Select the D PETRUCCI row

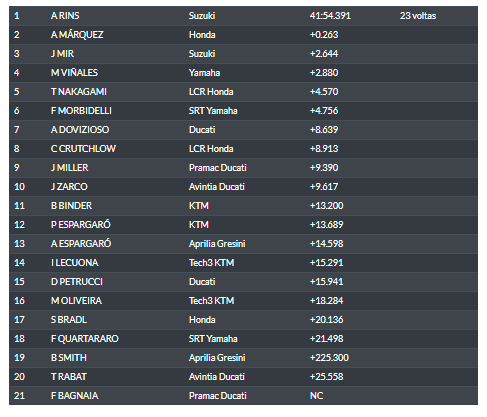click(243, 282)
